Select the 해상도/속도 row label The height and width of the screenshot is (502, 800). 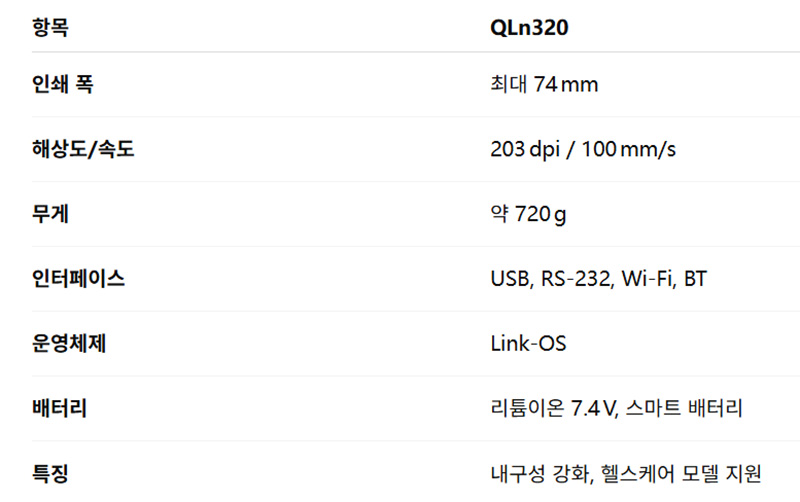(x=83, y=150)
